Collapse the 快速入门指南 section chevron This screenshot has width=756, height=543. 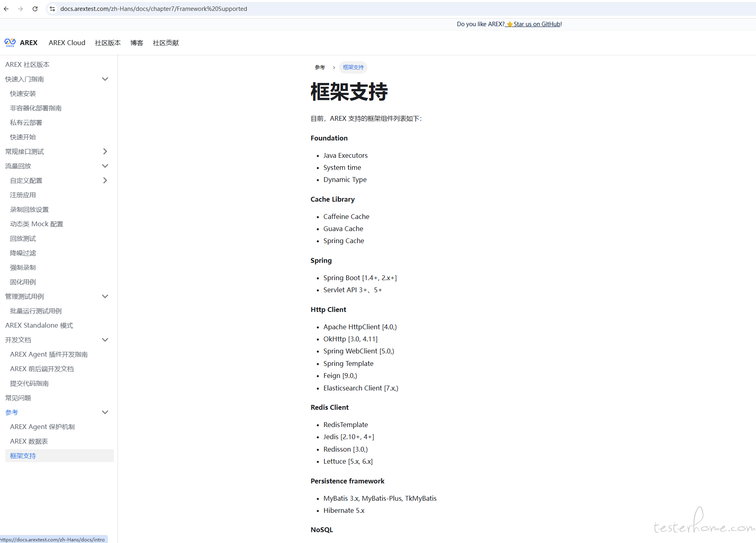pyautogui.click(x=105, y=79)
